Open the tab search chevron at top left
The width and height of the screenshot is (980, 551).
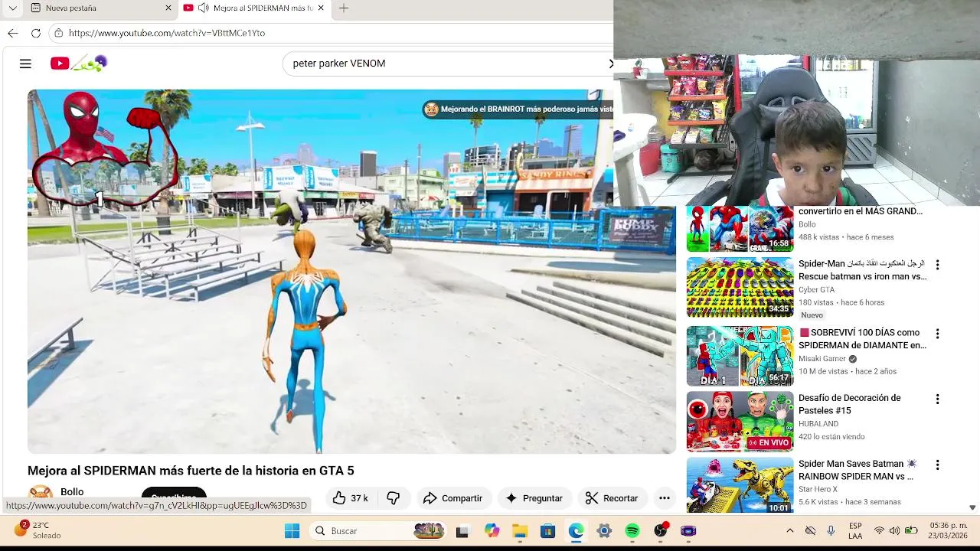pyautogui.click(x=12, y=8)
